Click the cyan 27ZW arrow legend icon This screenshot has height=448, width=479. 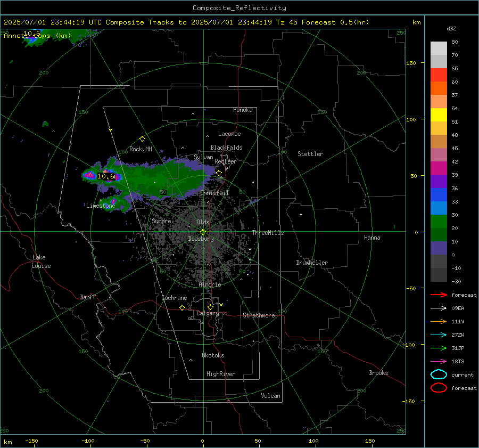[439, 335]
